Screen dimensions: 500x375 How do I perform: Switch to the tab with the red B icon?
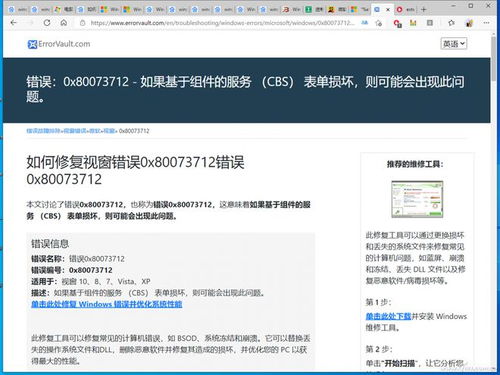click(291, 9)
